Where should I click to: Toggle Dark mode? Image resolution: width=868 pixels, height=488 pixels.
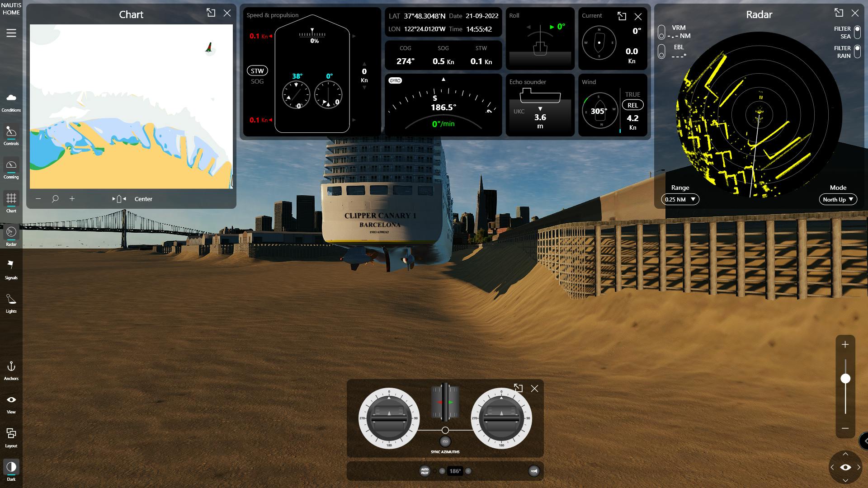[x=11, y=471]
